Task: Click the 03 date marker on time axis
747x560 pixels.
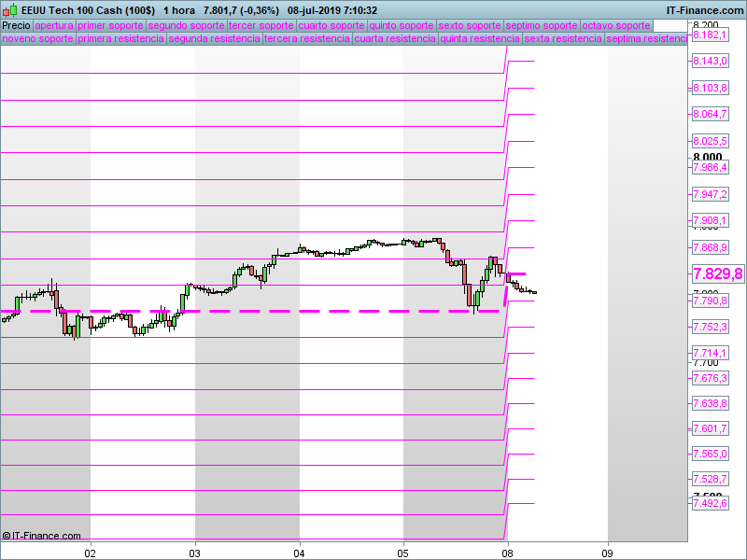Action: (x=194, y=553)
